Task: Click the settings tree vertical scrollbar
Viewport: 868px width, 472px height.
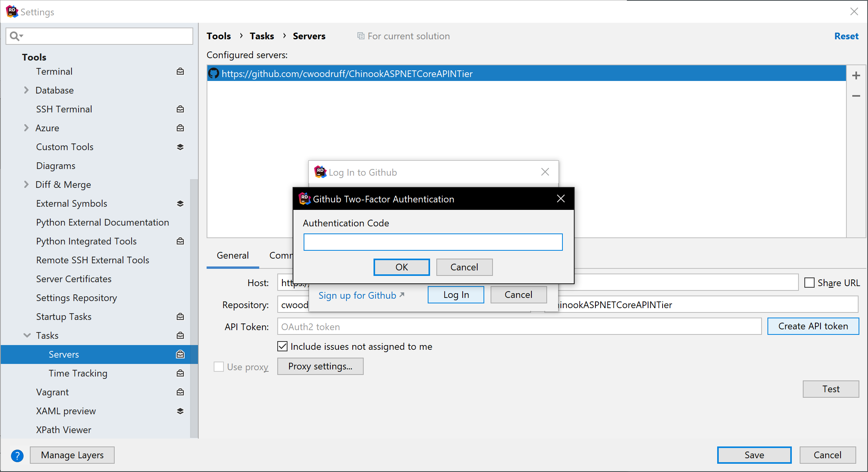Action: tap(194, 309)
